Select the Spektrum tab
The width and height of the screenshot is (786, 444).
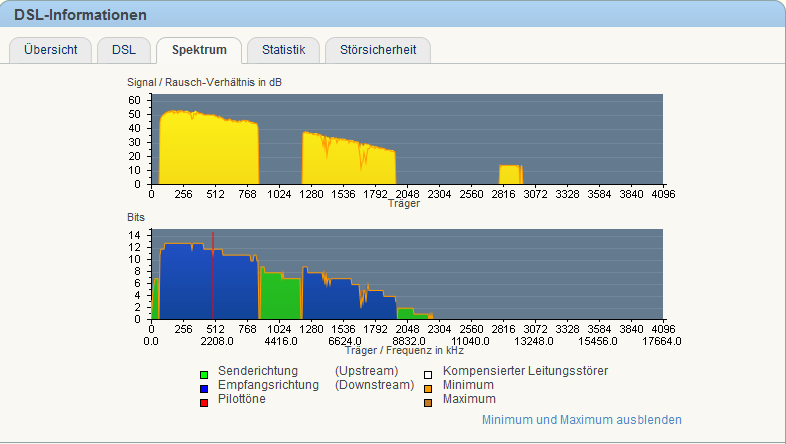pos(199,49)
